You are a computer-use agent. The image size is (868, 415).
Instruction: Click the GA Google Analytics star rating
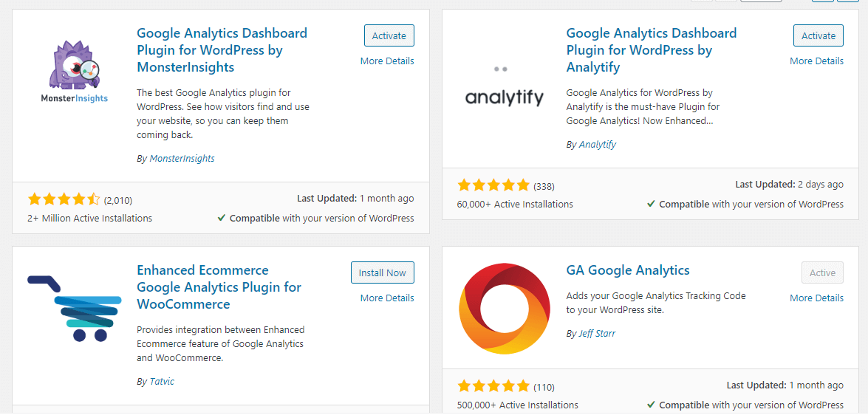point(493,386)
